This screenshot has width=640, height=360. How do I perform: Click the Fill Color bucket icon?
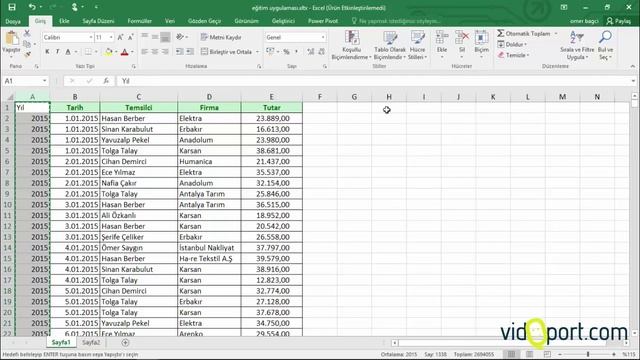tap(109, 52)
